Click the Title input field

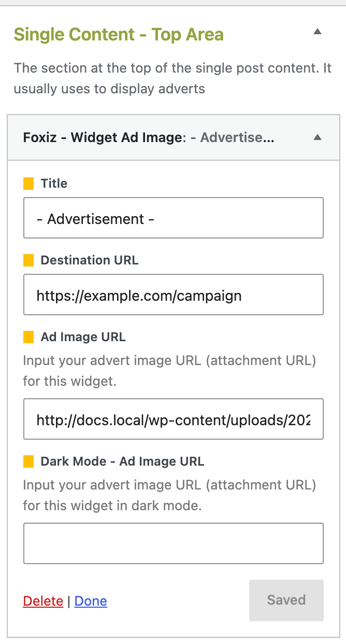coord(174,218)
